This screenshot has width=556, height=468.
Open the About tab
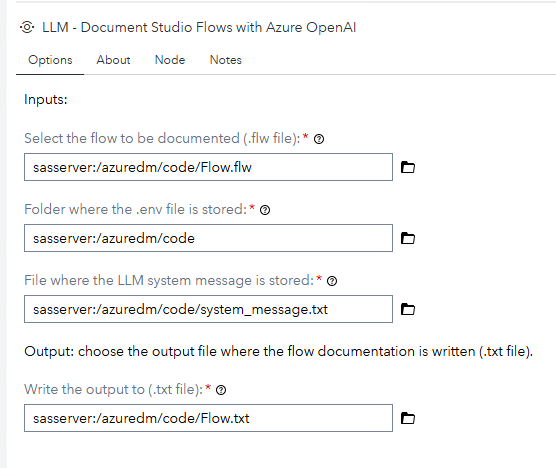(x=113, y=60)
